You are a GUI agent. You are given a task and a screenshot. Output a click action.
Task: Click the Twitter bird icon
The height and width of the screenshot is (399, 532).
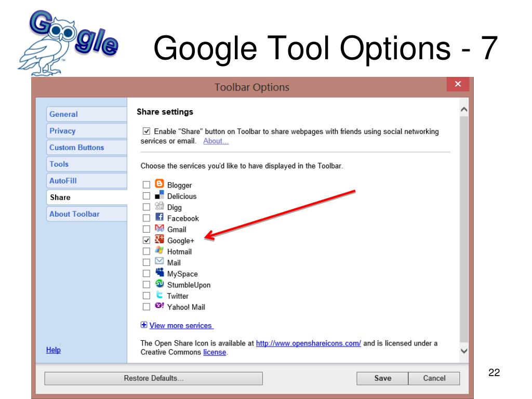[x=159, y=295]
